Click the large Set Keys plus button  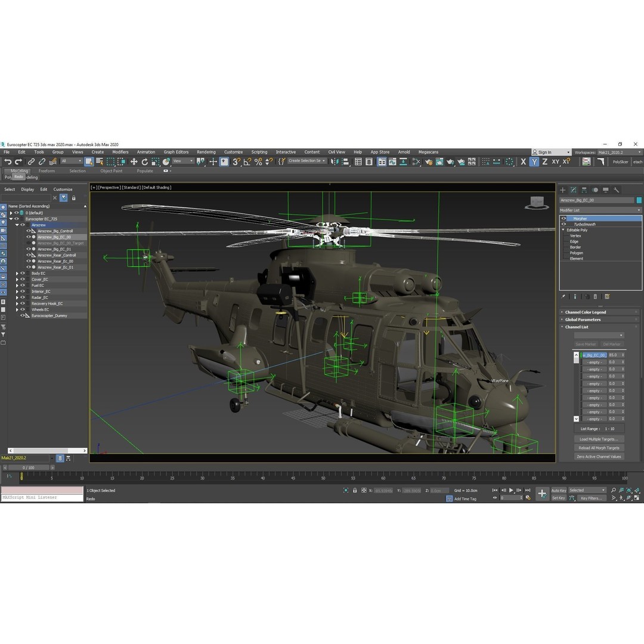click(541, 494)
